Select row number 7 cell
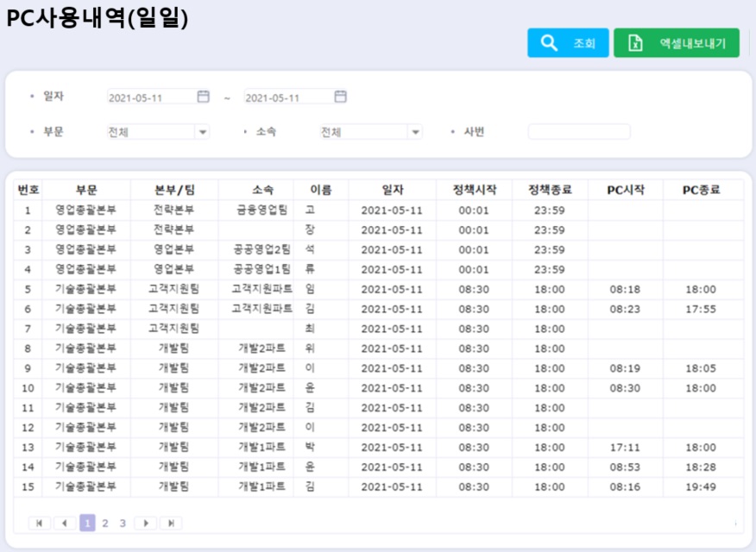Image resolution: width=756 pixels, height=552 pixels. 28,329
